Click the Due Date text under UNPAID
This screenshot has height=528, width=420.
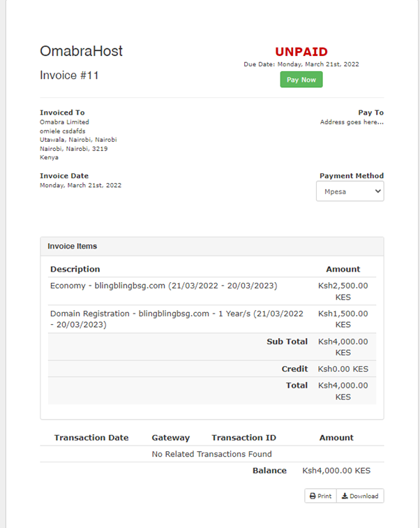pyautogui.click(x=301, y=64)
